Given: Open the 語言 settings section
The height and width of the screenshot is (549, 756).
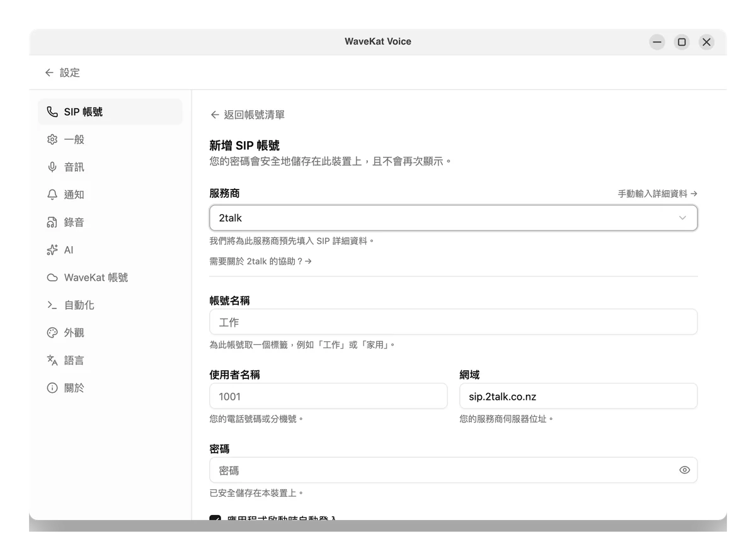Looking at the screenshot, I should pyautogui.click(x=110, y=360).
